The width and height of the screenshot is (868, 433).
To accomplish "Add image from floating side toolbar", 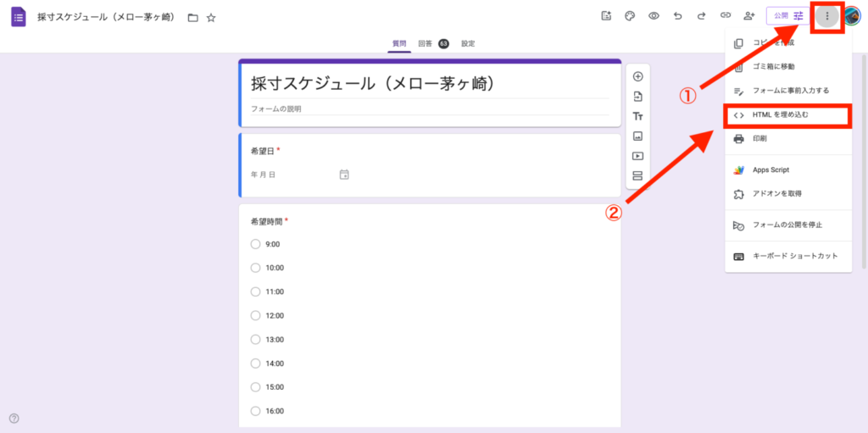I will [x=637, y=136].
